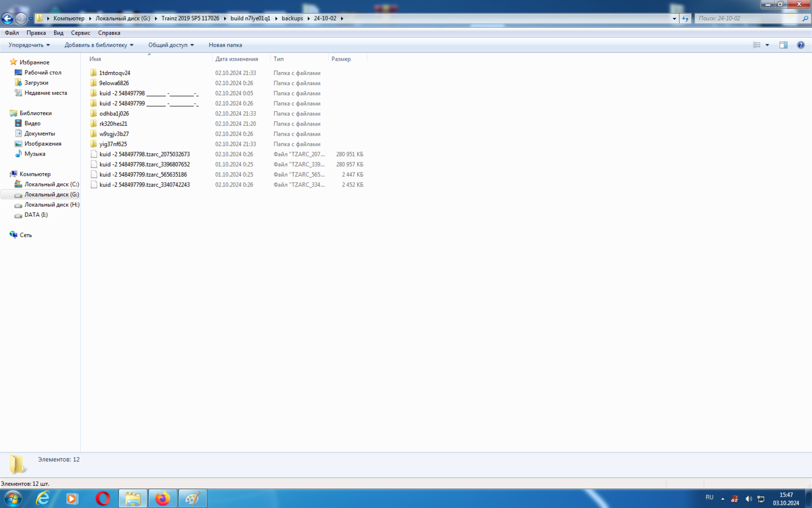Open the Изображения library

pyautogui.click(x=43, y=144)
